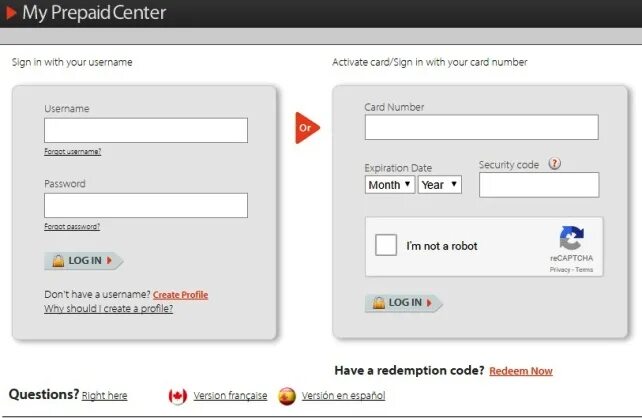The width and height of the screenshot is (642, 418).
Task: Switch to Version française
Action: coord(230,395)
